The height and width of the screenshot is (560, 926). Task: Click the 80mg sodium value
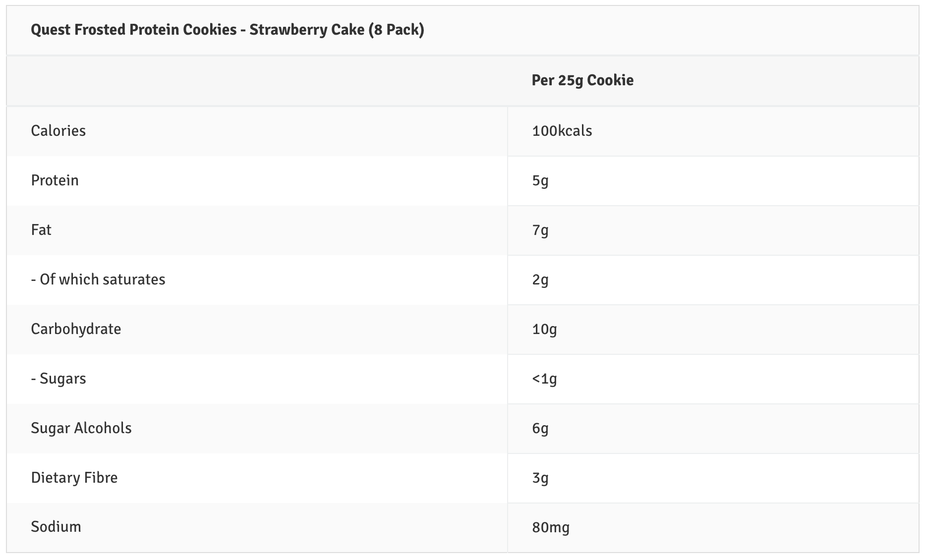[551, 527]
